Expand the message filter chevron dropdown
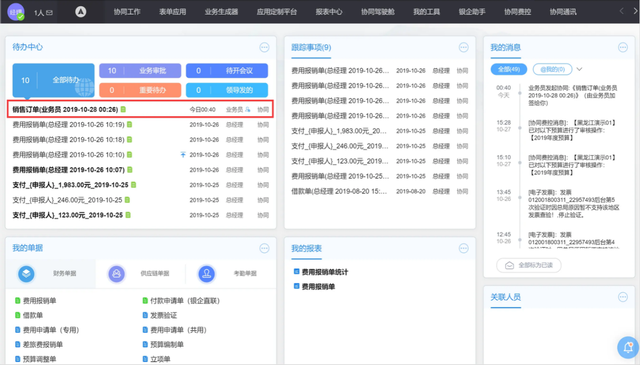640x365 pixels. (x=579, y=69)
